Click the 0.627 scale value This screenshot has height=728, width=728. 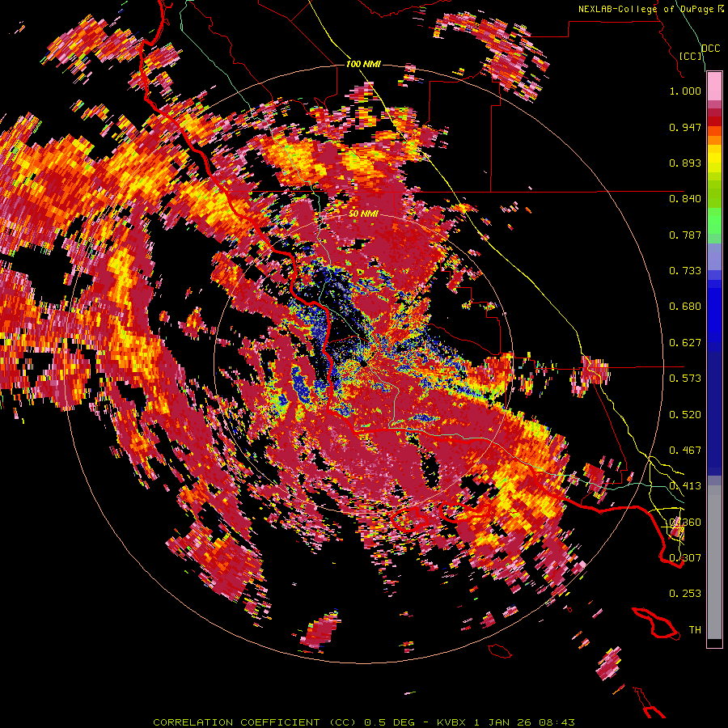[x=685, y=343]
